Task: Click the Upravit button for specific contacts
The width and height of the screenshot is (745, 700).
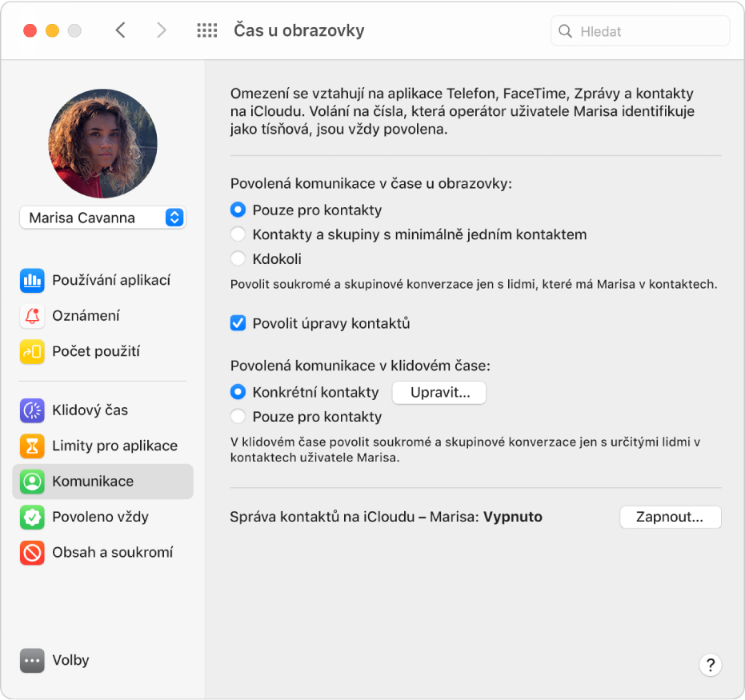Action: 439,392
